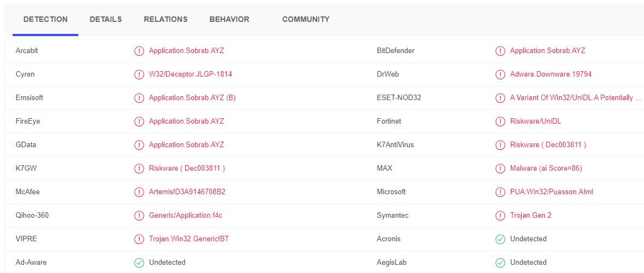Click the warning icon beside Arcabit's detection
Viewport: 644px width, 273px height.
point(139,51)
